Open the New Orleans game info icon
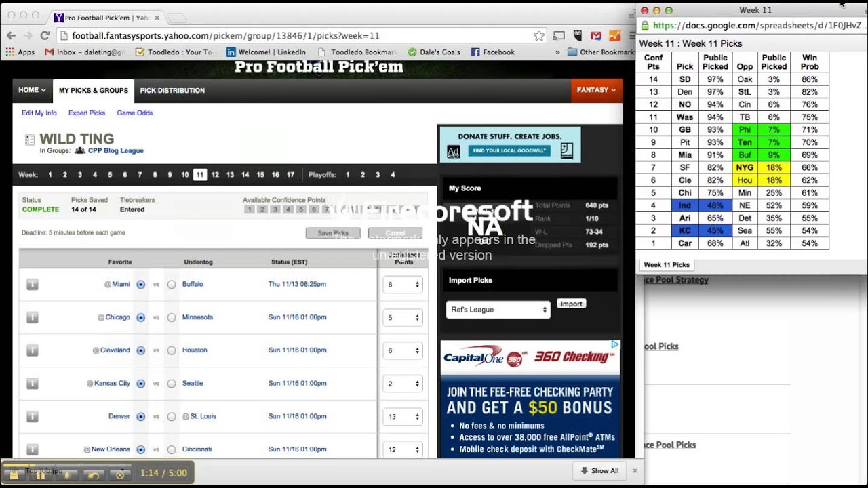Viewport: 868px width, 488px height. pyautogui.click(x=33, y=449)
